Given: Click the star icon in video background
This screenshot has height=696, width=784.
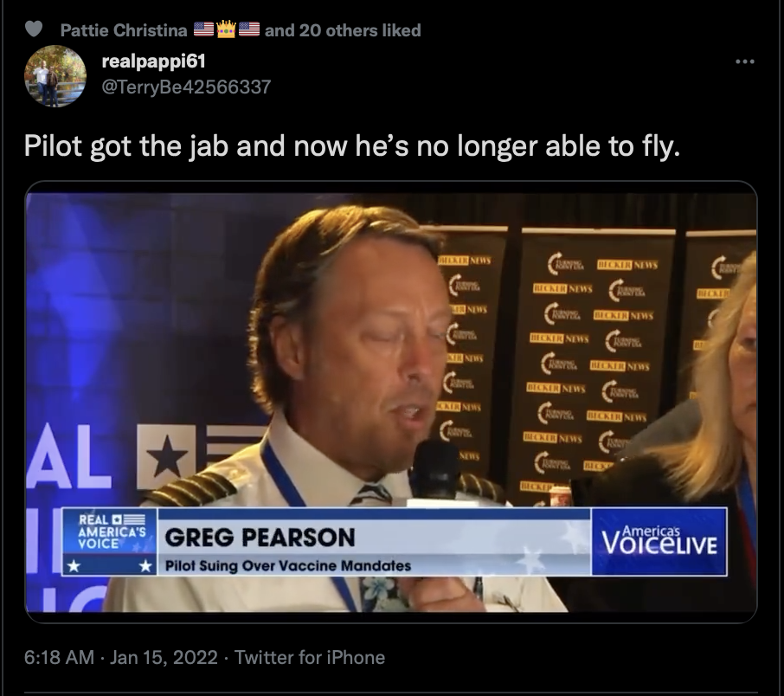Looking at the screenshot, I should point(166,456).
